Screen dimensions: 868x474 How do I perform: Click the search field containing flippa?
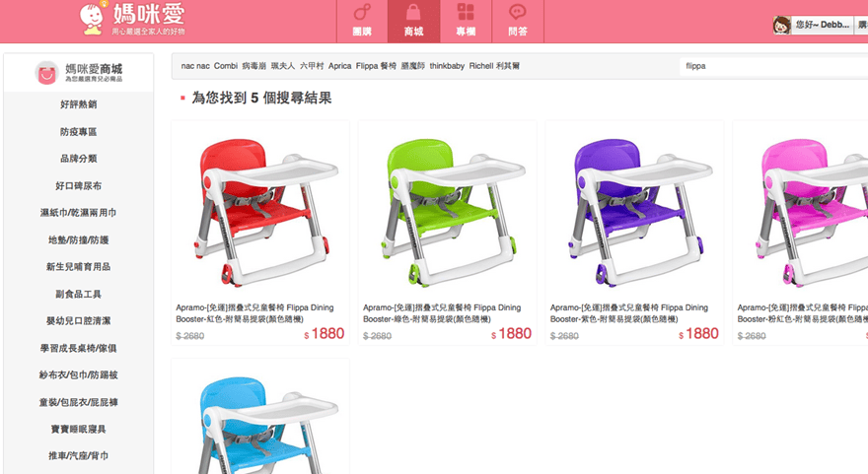(774, 66)
